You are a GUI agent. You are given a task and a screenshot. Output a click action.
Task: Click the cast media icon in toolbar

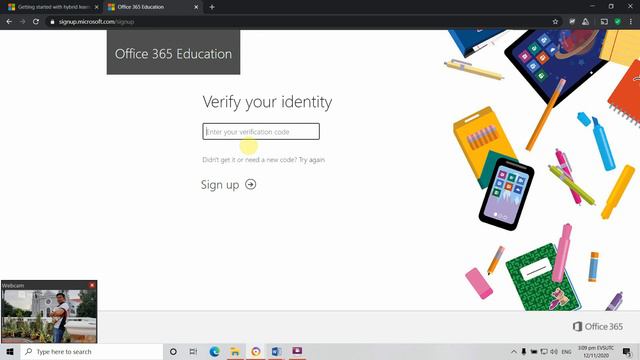click(x=604, y=22)
